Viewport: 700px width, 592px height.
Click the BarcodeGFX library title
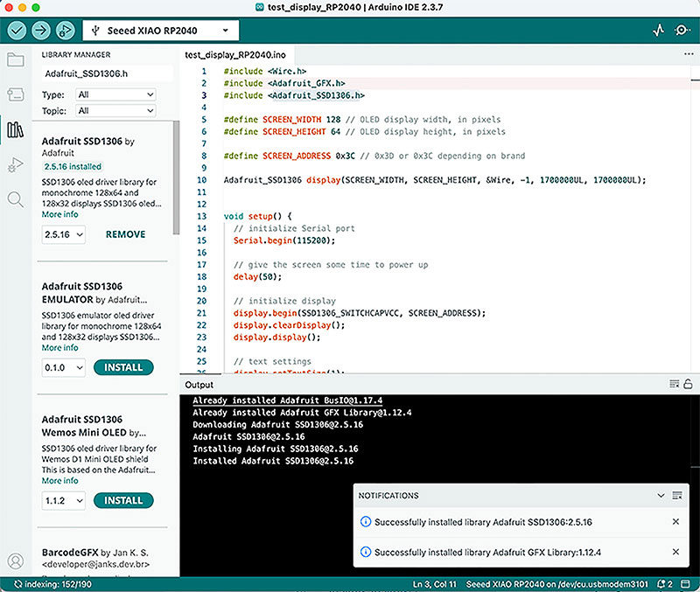[x=70, y=553]
